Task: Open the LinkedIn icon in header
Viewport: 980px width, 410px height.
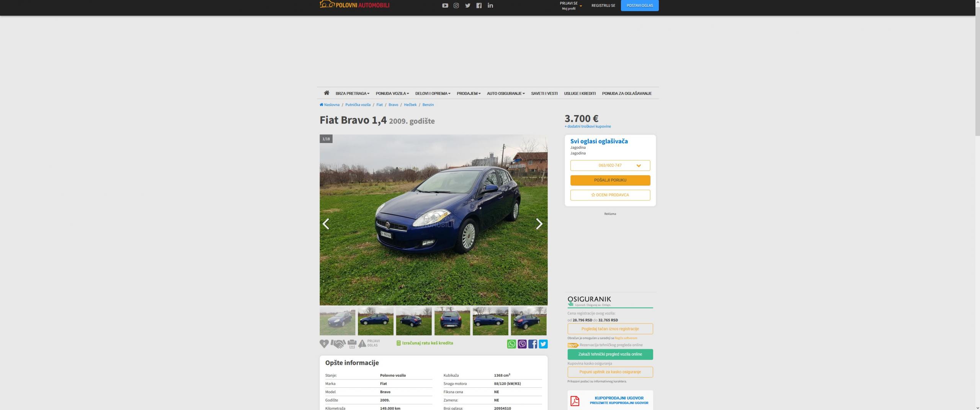Action: click(490, 5)
